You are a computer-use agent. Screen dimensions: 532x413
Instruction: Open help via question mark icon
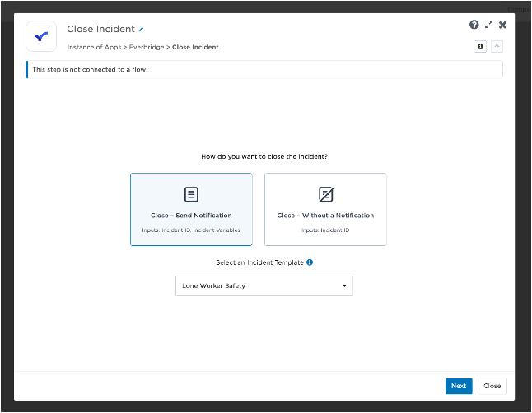pos(474,26)
